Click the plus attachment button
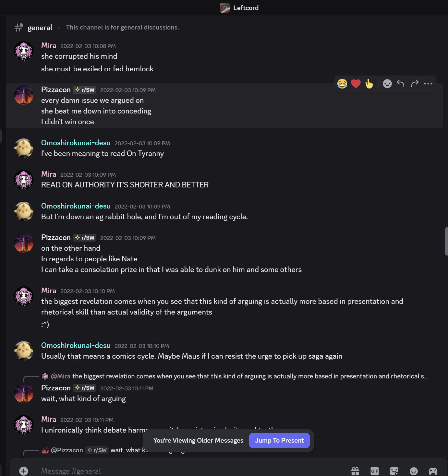Viewport: 448px width, 476px height. click(24, 471)
